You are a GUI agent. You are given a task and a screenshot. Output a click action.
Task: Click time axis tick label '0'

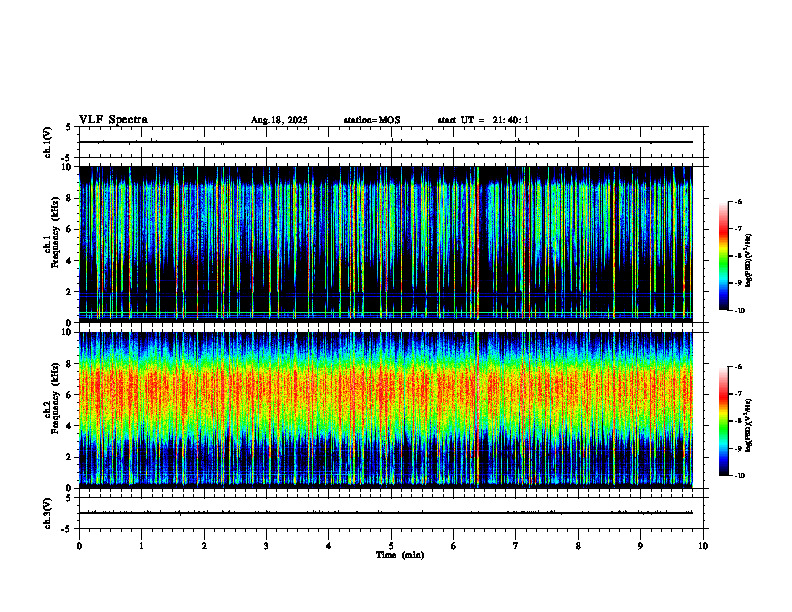tap(79, 546)
